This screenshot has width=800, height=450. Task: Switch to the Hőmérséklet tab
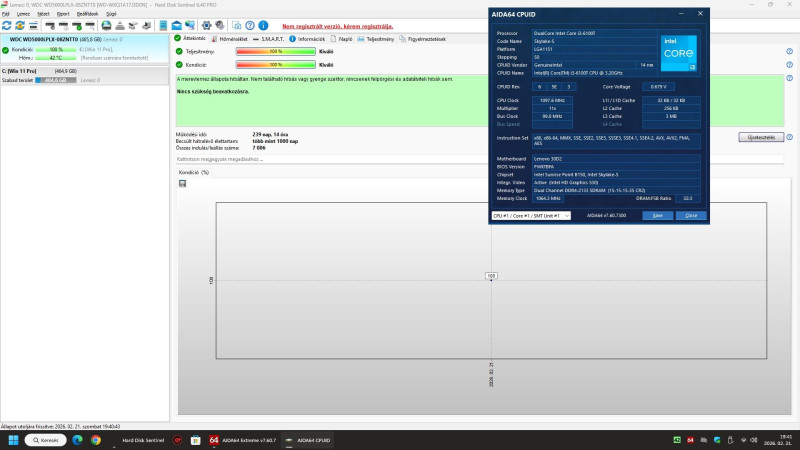pyautogui.click(x=229, y=39)
